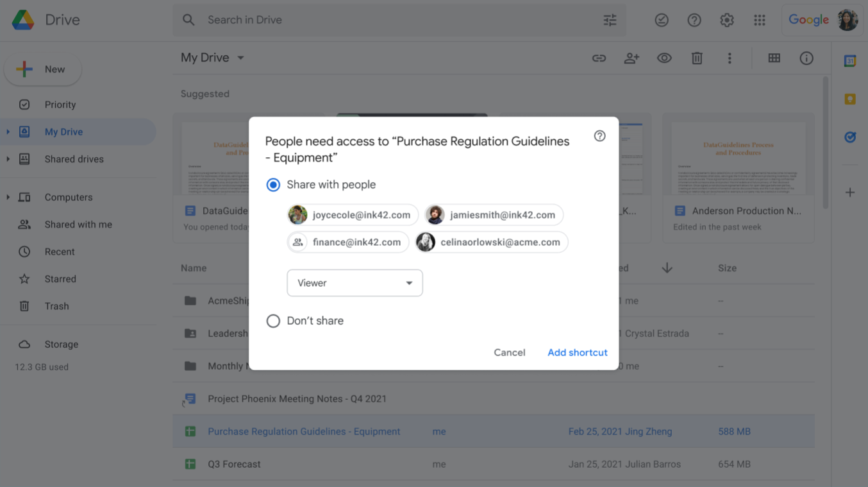868x487 pixels.
Task: Click the Remove trash can toolbar icon
Action: click(697, 58)
